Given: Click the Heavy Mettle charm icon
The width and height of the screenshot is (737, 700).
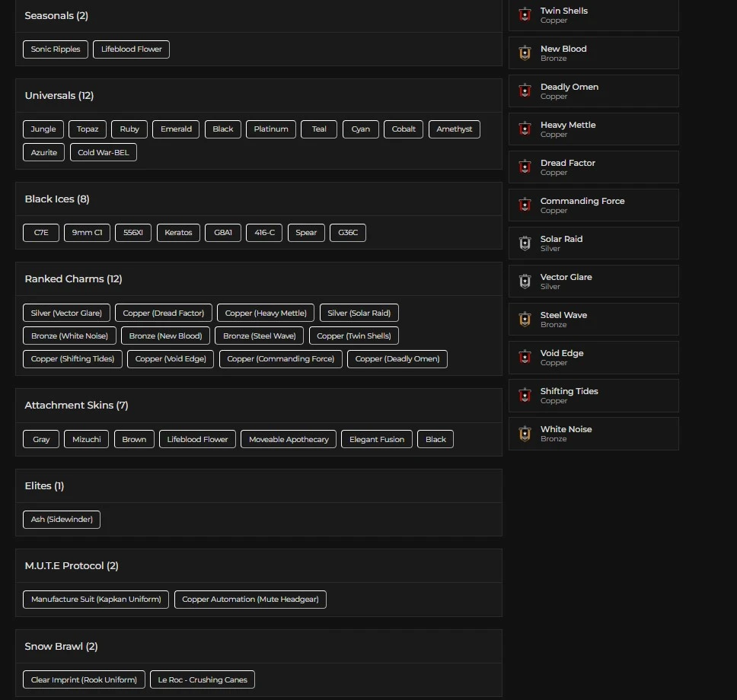Looking at the screenshot, I should click(525, 129).
